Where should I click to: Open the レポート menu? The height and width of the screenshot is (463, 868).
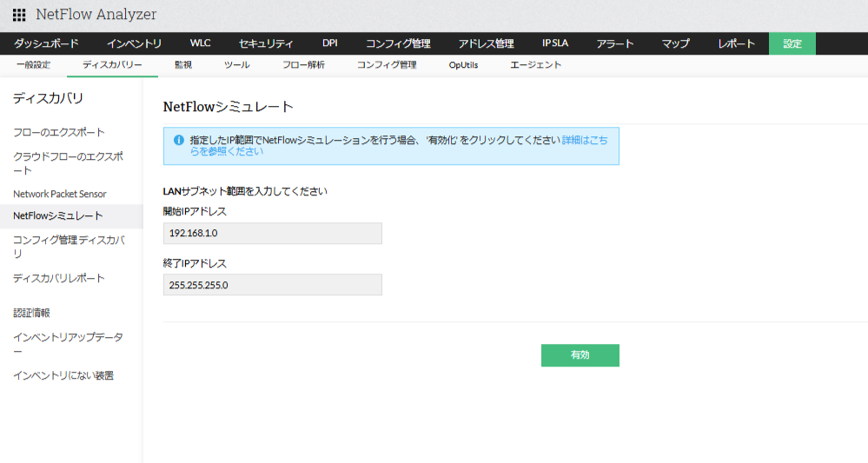coord(736,43)
